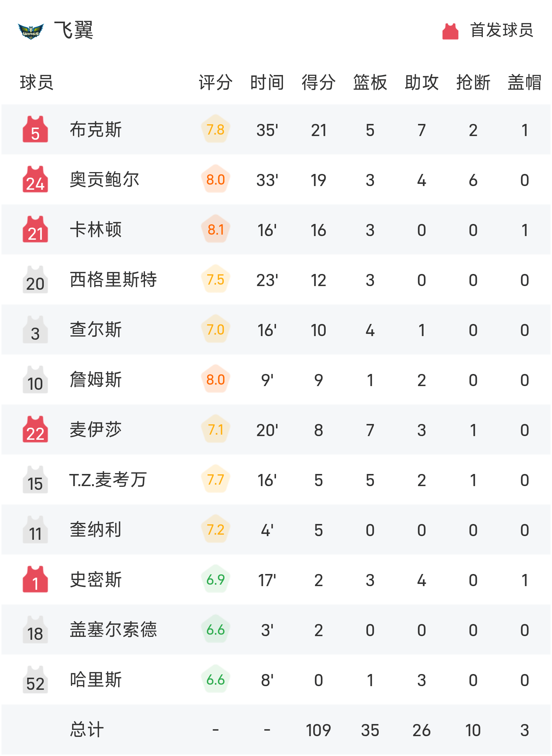Screen dimensions: 552x756
Task: Tap red jersey number 5 icon
Action: click(x=35, y=129)
